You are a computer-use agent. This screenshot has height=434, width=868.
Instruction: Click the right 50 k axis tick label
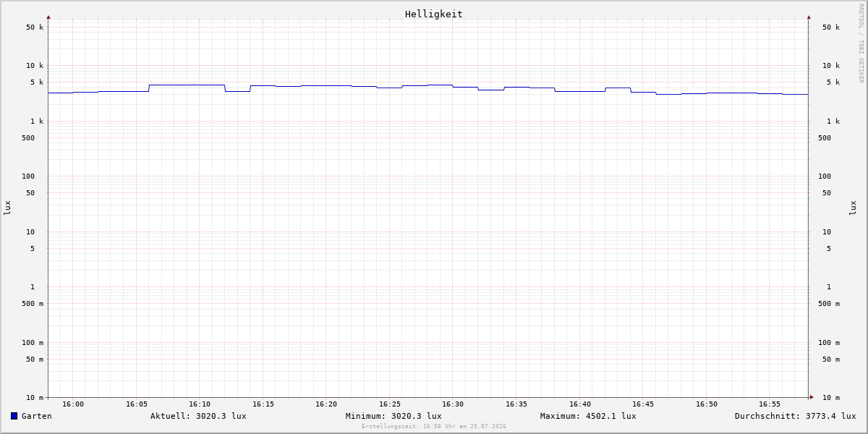(x=831, y=27)
